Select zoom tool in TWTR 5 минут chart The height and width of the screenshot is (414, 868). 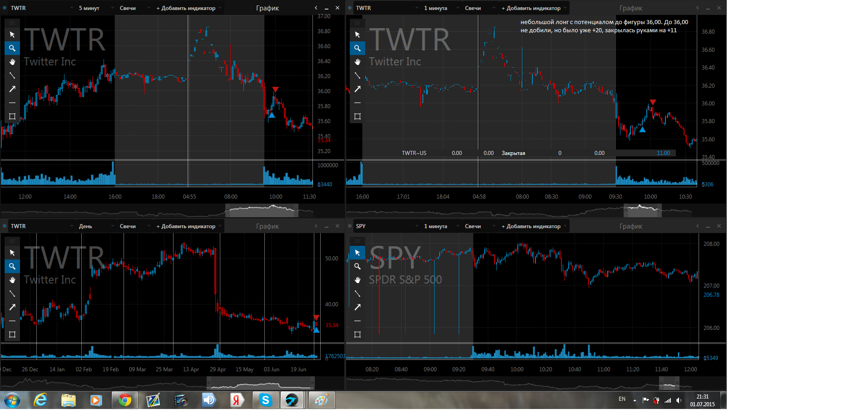pos(12,48)
